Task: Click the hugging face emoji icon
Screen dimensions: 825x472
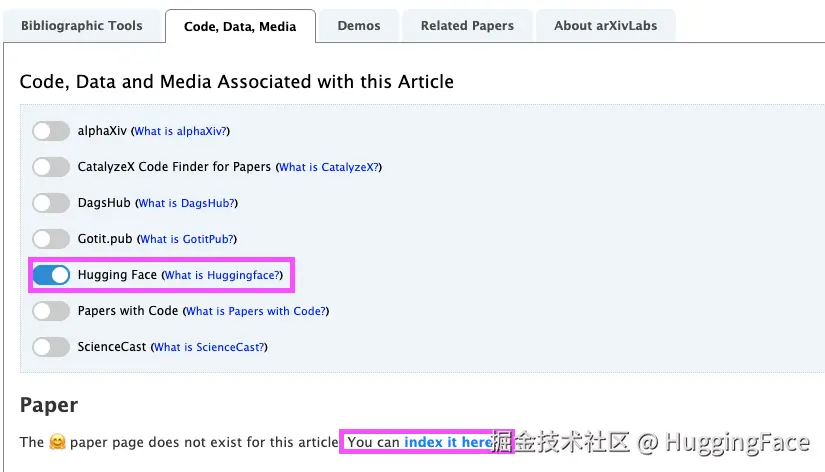Action: (57, 442)
